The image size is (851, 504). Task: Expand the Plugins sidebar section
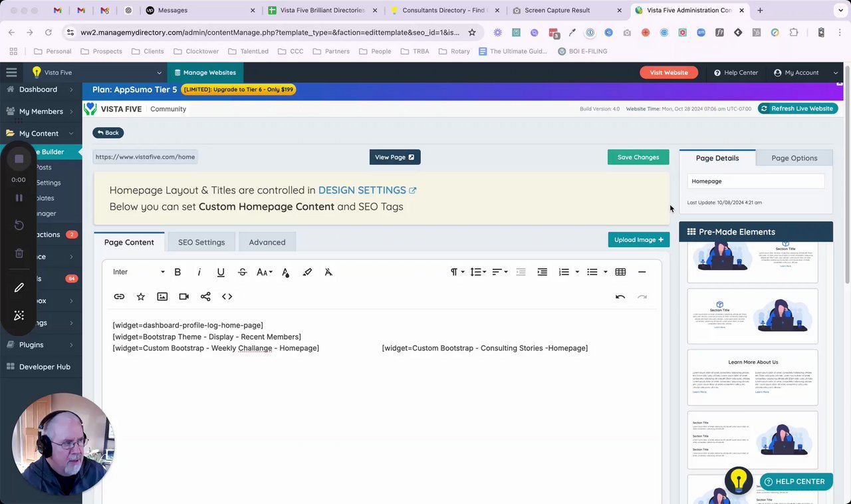tap(41, 344)
